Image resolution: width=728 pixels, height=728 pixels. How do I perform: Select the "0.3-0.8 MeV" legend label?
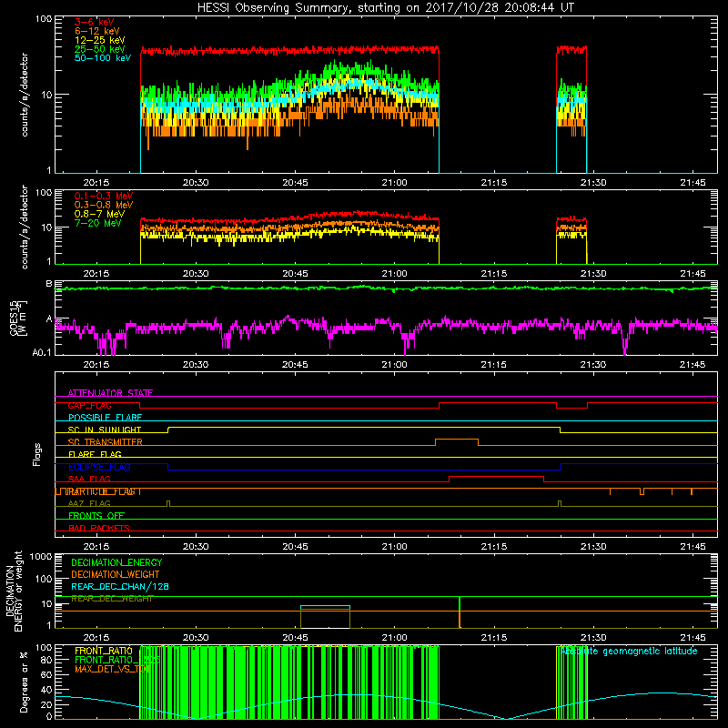coord(104,205)
